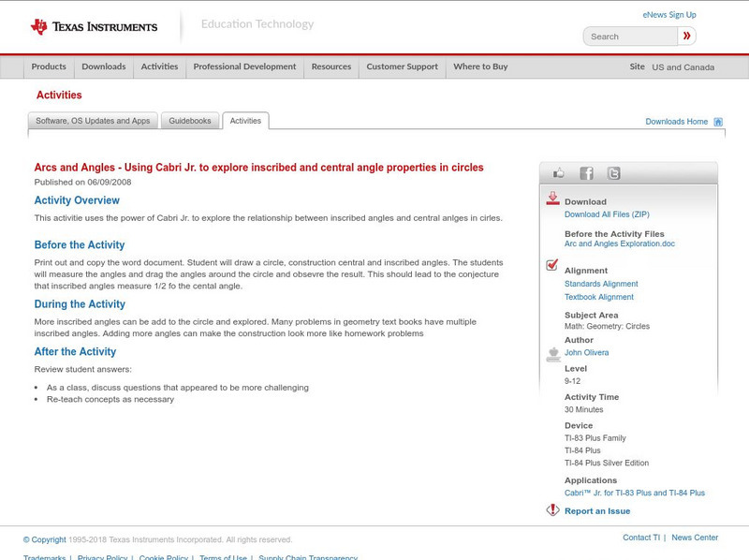Submit search with the red arrow button
Viewport: 749px width, 560px height.
[686, 36]
